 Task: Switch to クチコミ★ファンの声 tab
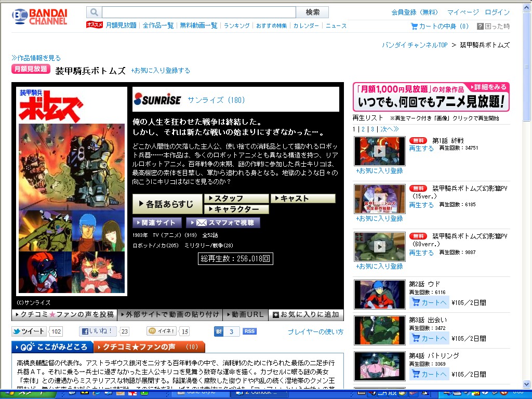pos(149,347)
